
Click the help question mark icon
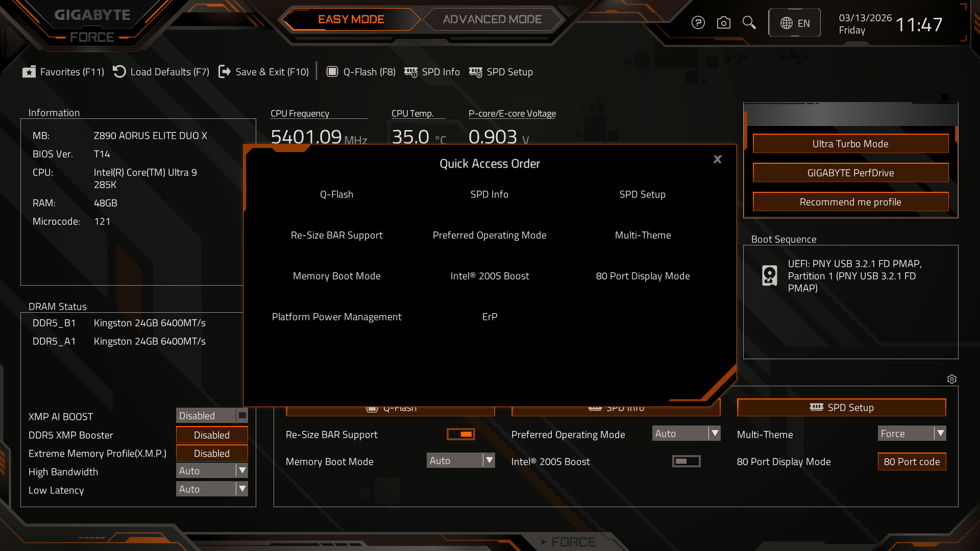698,23
